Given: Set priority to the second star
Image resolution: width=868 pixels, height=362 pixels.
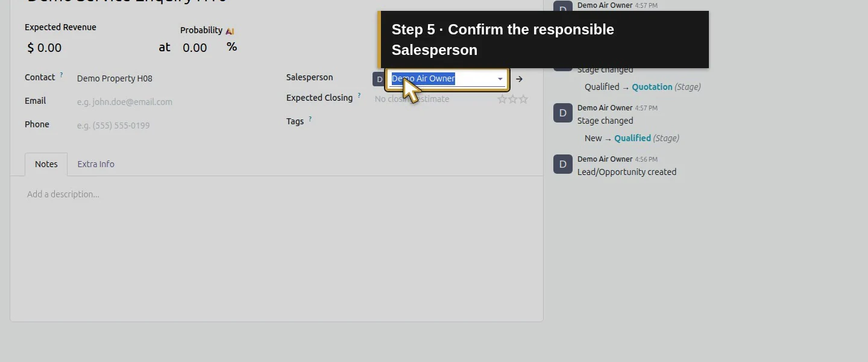Looking at the screenshot, I should 513,99.
